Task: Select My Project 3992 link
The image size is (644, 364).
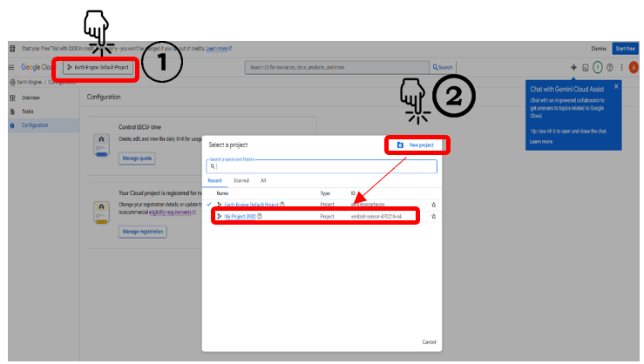Action: pyautogui.click(x=240, y=216)
